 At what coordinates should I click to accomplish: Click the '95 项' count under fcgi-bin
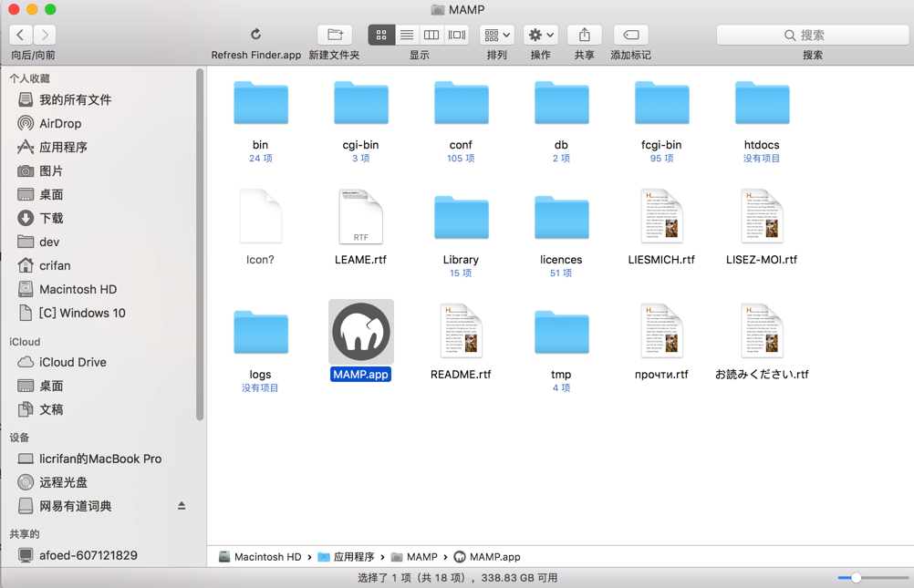point(661,159)
